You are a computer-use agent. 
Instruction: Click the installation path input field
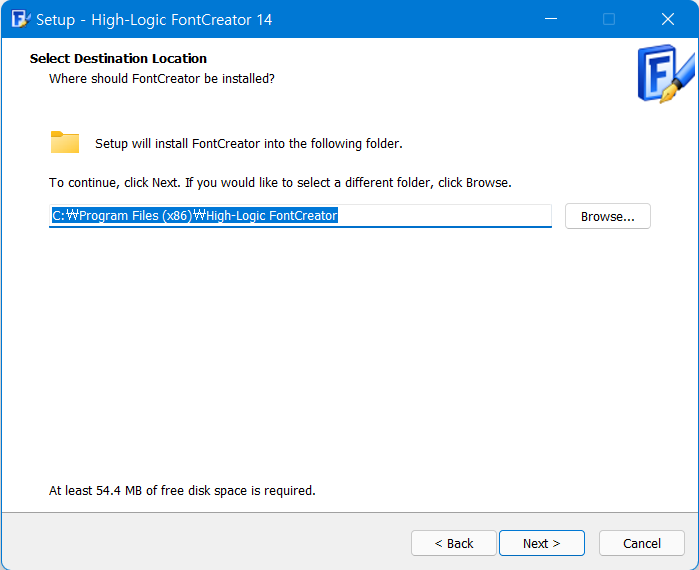click(300, 216)
